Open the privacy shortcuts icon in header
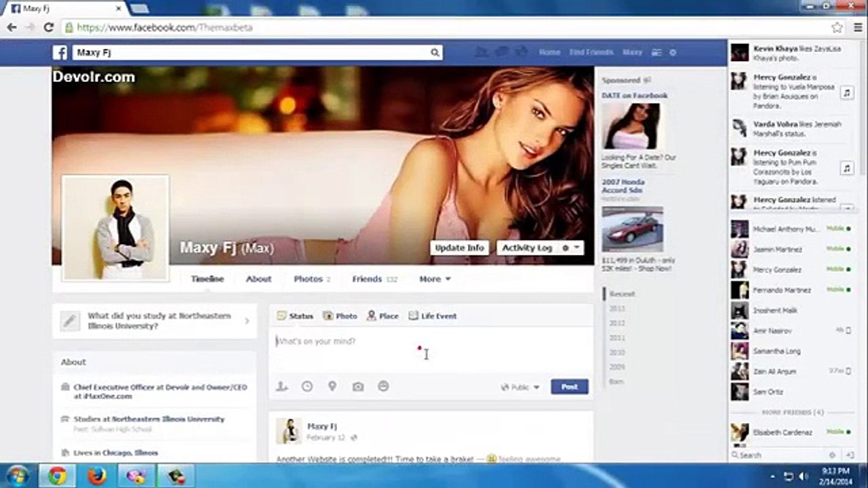Viewport: 868px width, 488px height. [656, 52]
